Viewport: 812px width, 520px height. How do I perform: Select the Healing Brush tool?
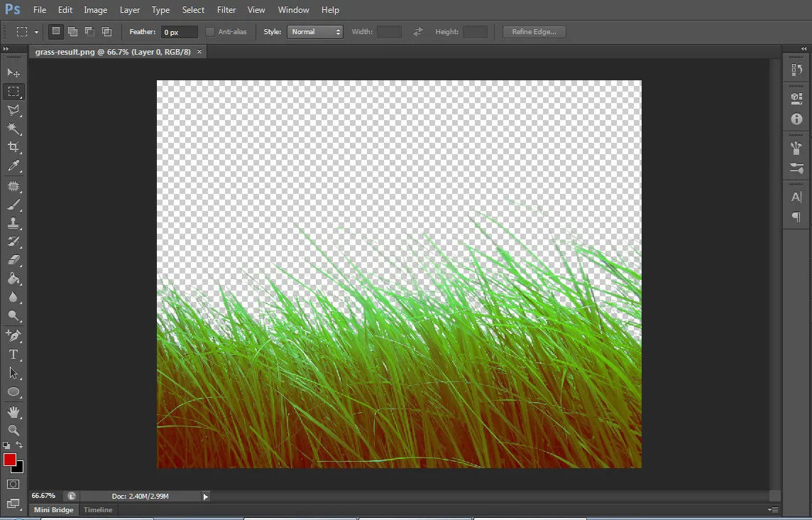[13, 186]
